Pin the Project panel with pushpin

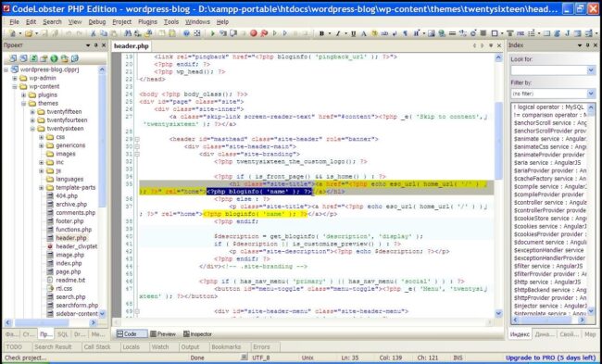point(95,45)
